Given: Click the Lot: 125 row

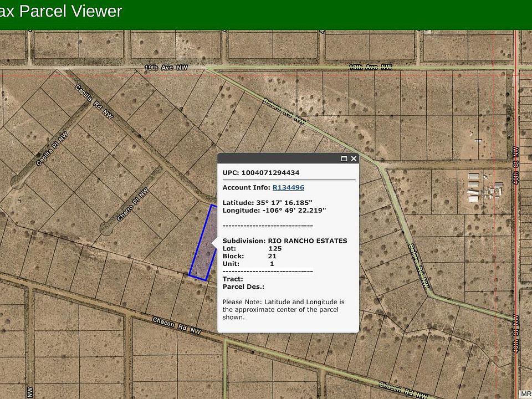Looking at the screenshot, I should (x=252, y=248).
